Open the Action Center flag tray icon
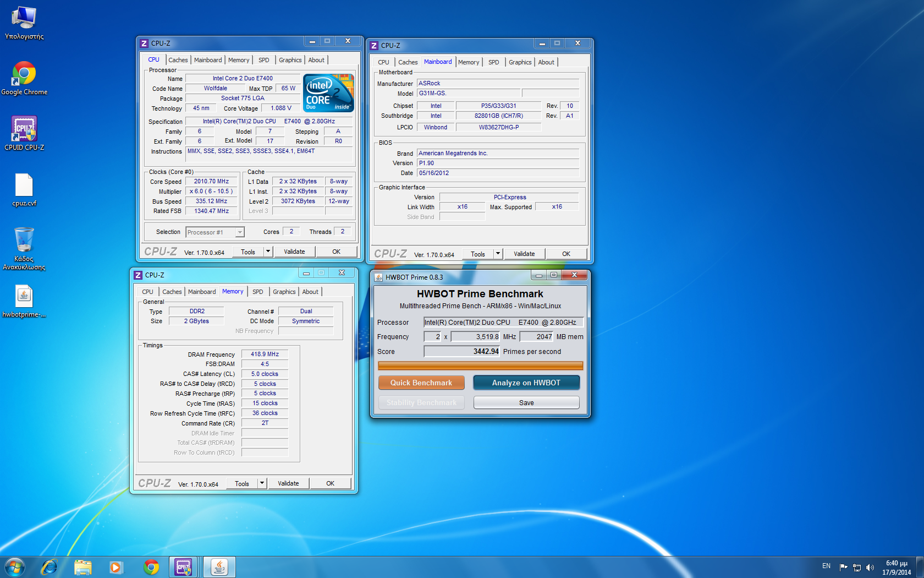The height and width of the screenshot is (578, 924). (843, 567)
